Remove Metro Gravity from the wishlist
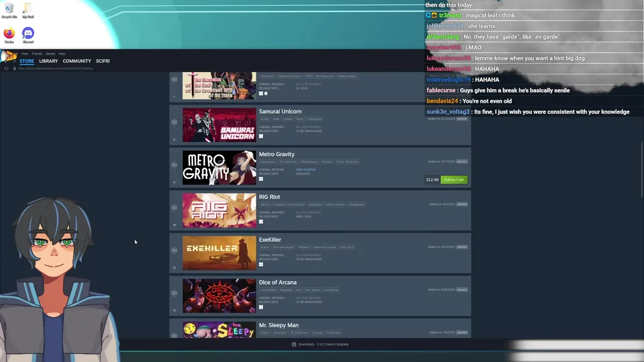 point(462,161)
